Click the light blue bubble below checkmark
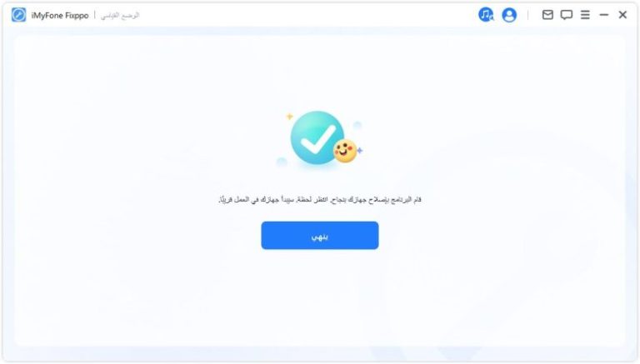The width and height of the screenshot is (640, 364). [281, 162]
